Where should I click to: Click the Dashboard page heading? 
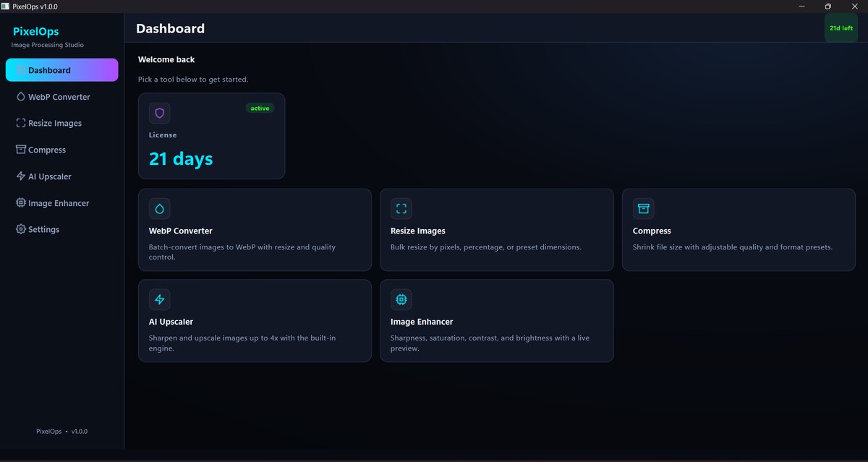[171, 29]
